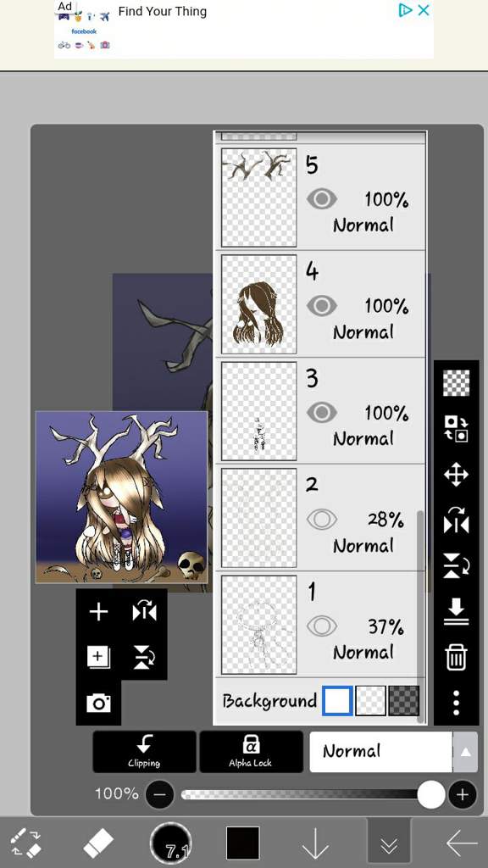Choose the white Background swatch
Image resolution: width=488 pixels, height=868 pixels.
[x=337, y=700]
